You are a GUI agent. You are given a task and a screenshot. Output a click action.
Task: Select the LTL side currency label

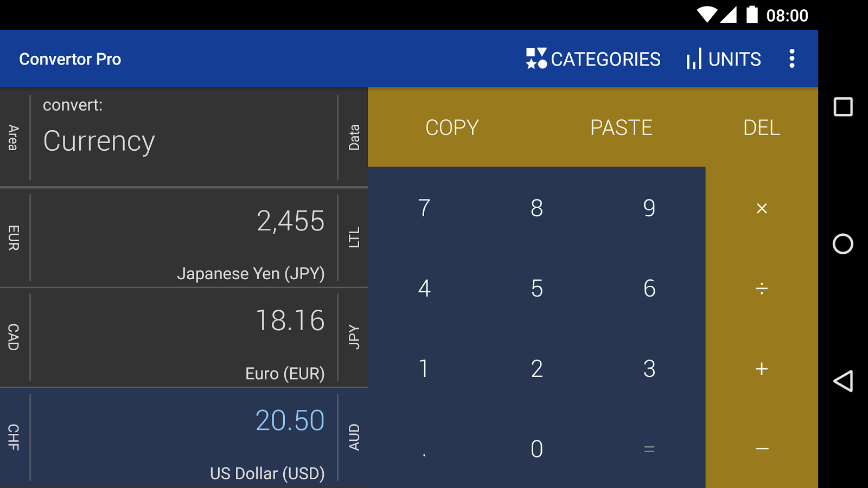(354, 237)
